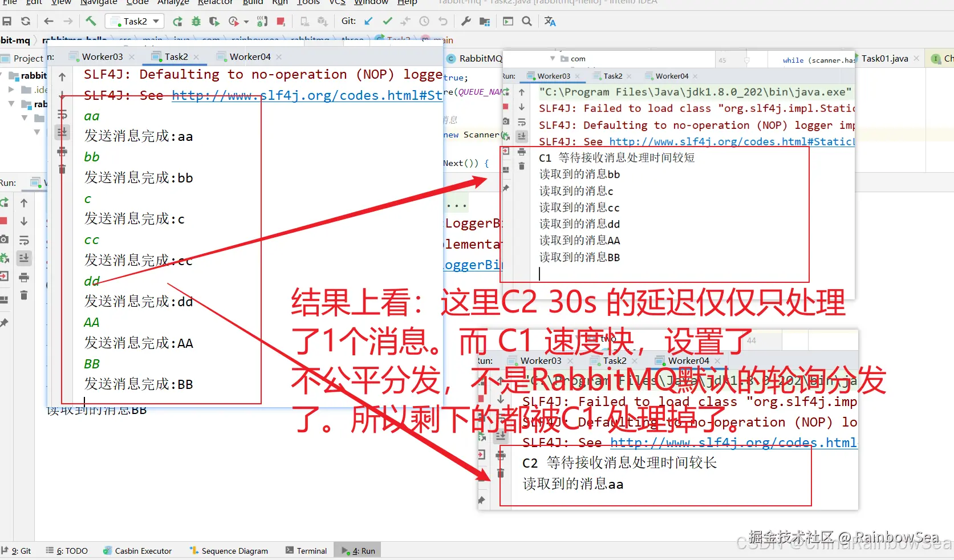Close the Task01.java editor tab
The image size is (954, 560).
click(x=916, y=58)
